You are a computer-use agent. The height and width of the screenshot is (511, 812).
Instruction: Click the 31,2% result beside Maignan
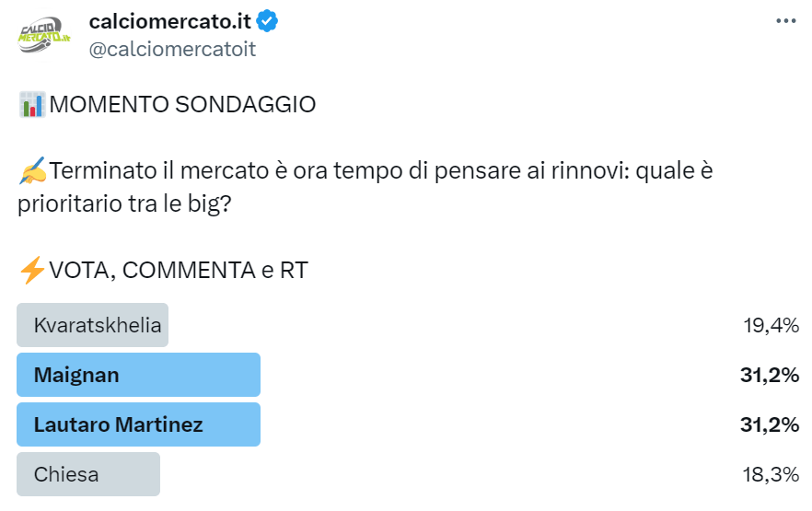pos(770,375)
